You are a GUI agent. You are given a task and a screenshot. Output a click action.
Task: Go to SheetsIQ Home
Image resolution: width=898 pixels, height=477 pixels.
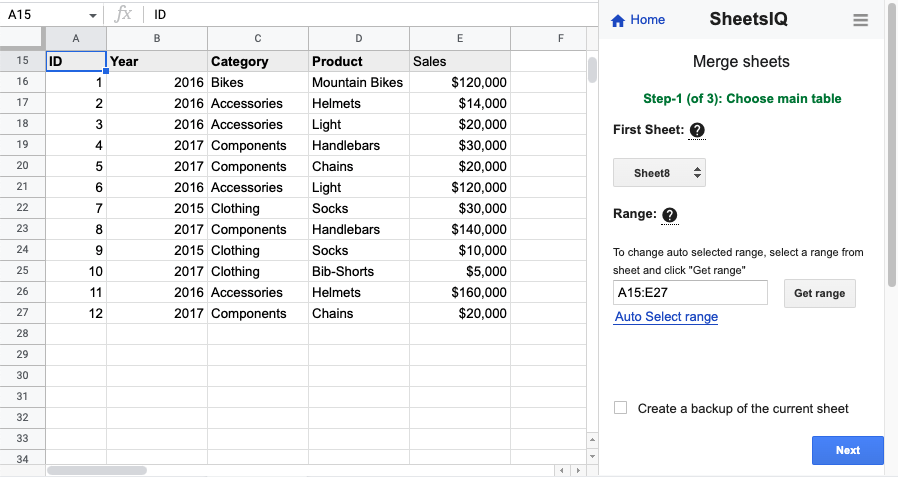[637, 20]
